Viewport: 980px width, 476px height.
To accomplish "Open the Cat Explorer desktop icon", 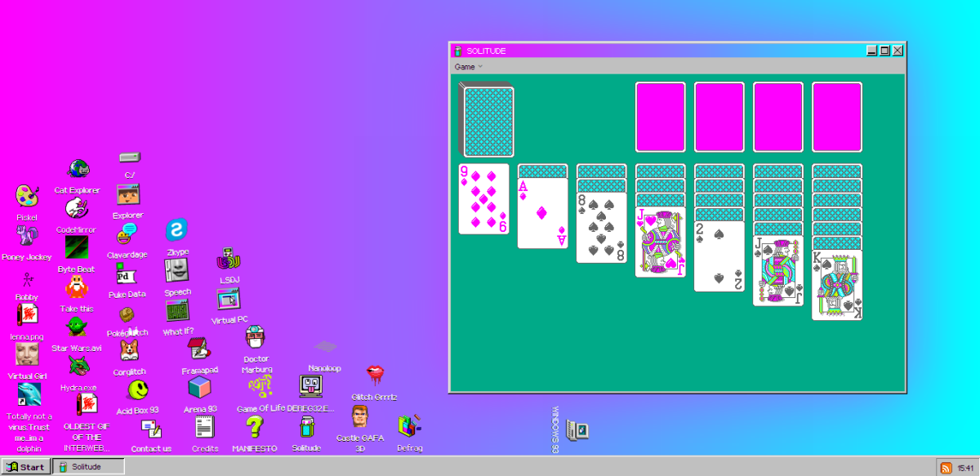I will (78, 170).
